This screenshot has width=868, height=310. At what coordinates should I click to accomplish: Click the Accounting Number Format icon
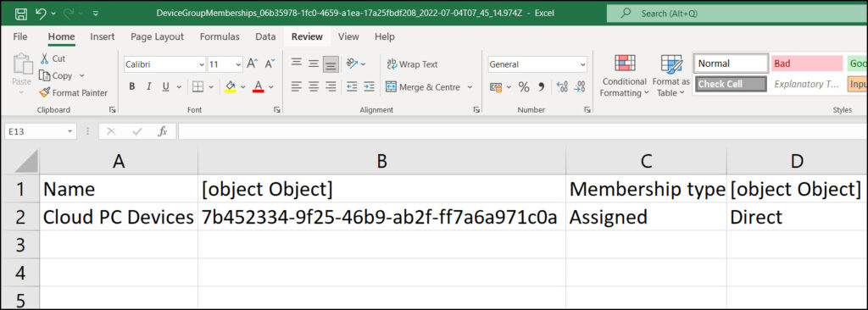click(x=496, y=87)
